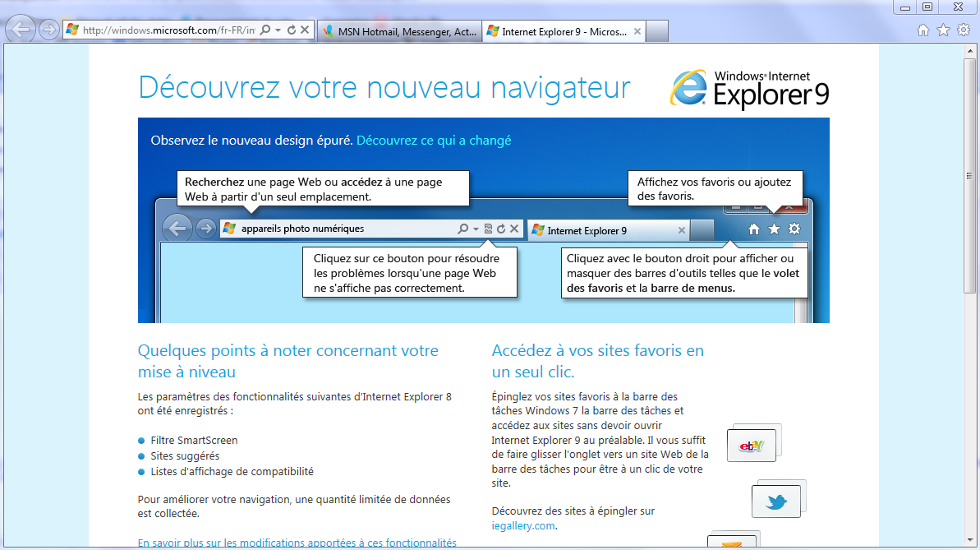Screen dimensions: 980x550
Task: Click the illustrated Forward arrow in demo image
Action: pos(205,229)
